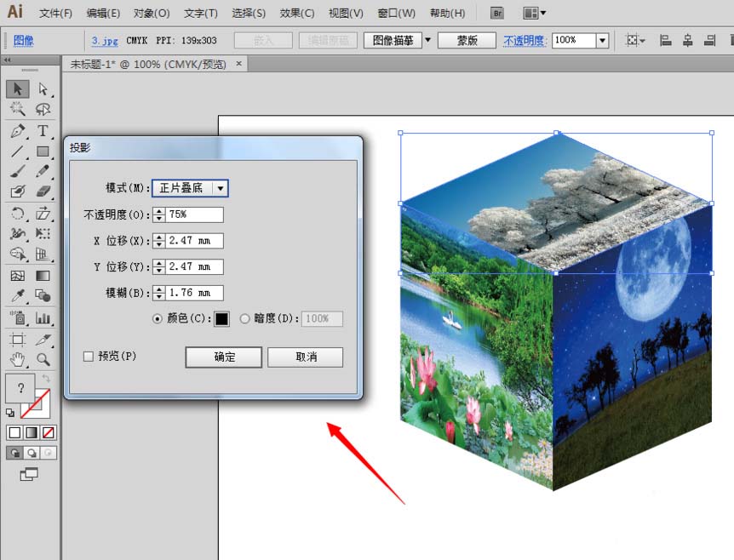Select the Scale tool
Viewport: 734px width, 560px height.
(x=43, y=214)
